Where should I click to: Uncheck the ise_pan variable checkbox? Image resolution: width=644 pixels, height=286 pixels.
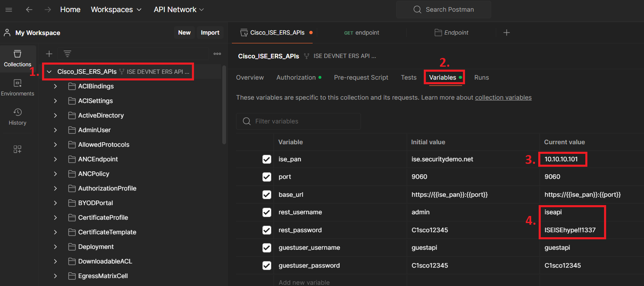tap(266, 159)
